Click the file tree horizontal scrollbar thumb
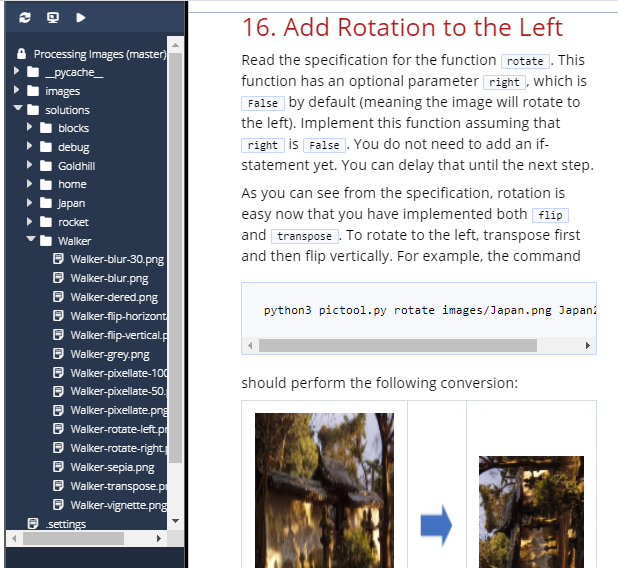The width and height of the screenshot is (618, 568). pos(73,538)
